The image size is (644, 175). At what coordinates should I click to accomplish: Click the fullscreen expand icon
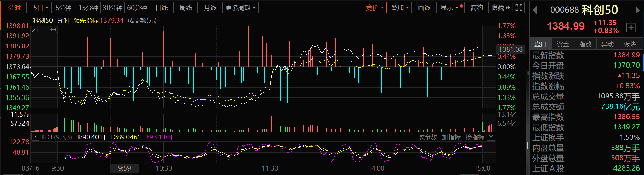pos(519,8)
